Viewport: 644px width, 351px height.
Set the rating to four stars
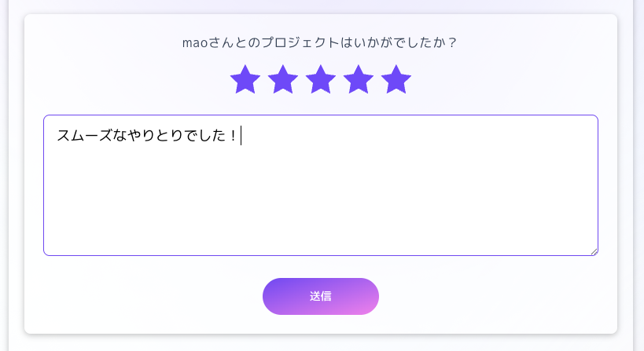point(359,80)
